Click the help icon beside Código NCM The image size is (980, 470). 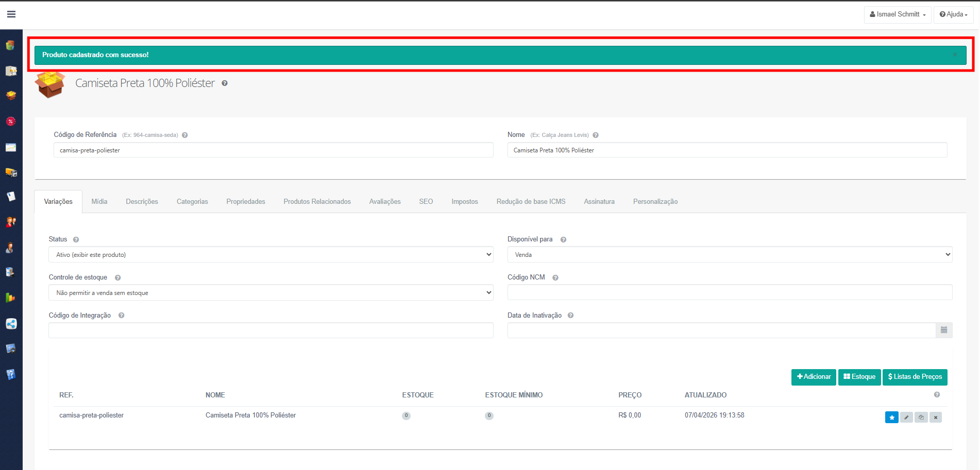click(x=555, y=278)
